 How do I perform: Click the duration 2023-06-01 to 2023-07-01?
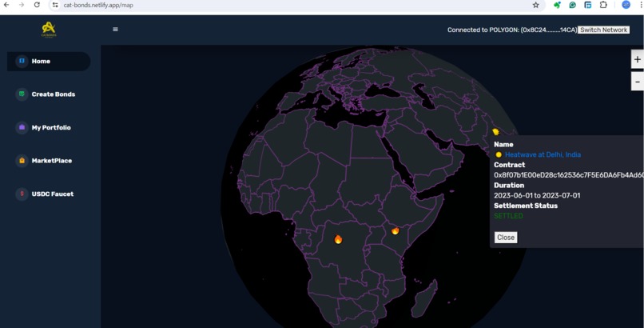point(537,195)
